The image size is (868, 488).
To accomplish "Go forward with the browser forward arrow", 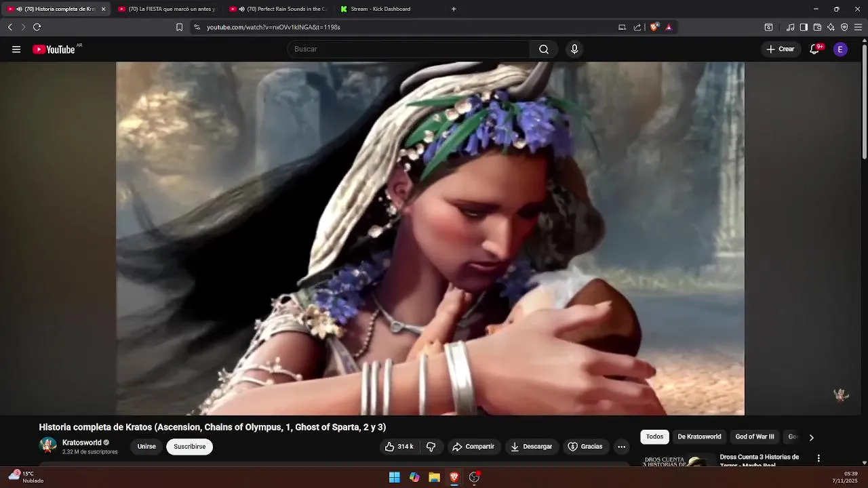I will click(23, 27).
